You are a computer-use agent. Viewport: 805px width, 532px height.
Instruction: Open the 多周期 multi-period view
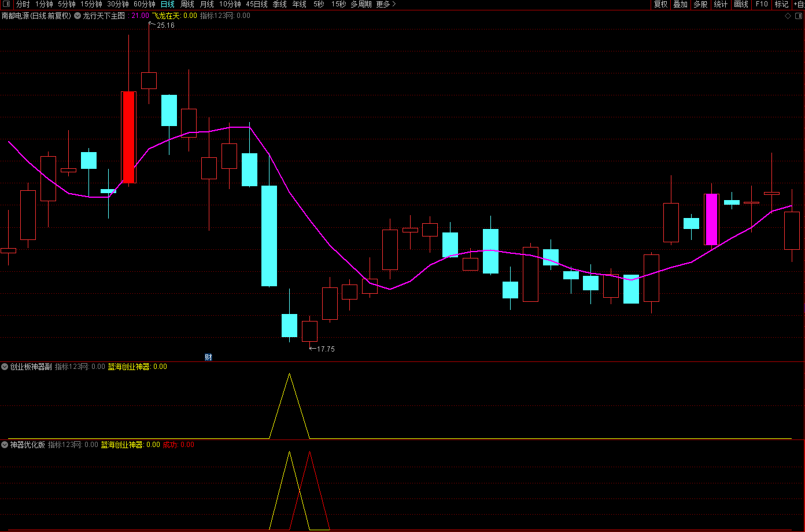click(361, 4)
